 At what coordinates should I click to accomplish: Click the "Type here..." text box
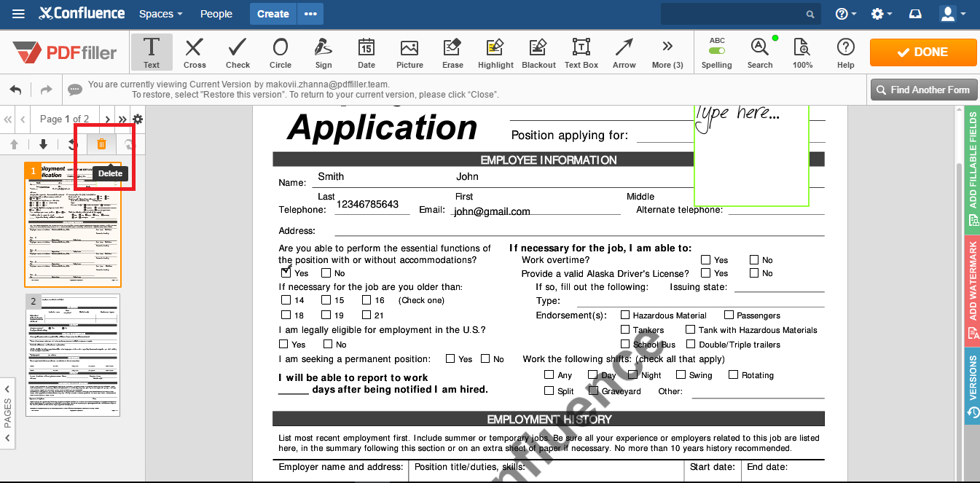pyautogui.click(x=751, y=155)
